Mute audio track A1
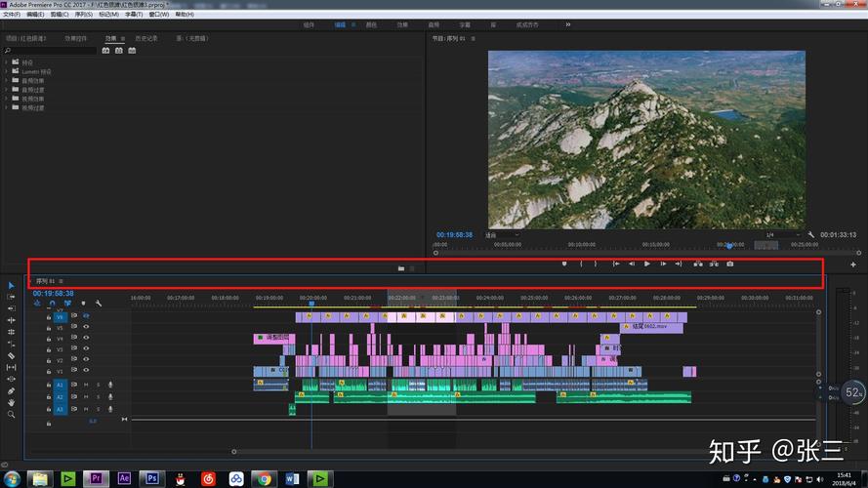Screen dimensions: 868x488 (x=86, y=385)
